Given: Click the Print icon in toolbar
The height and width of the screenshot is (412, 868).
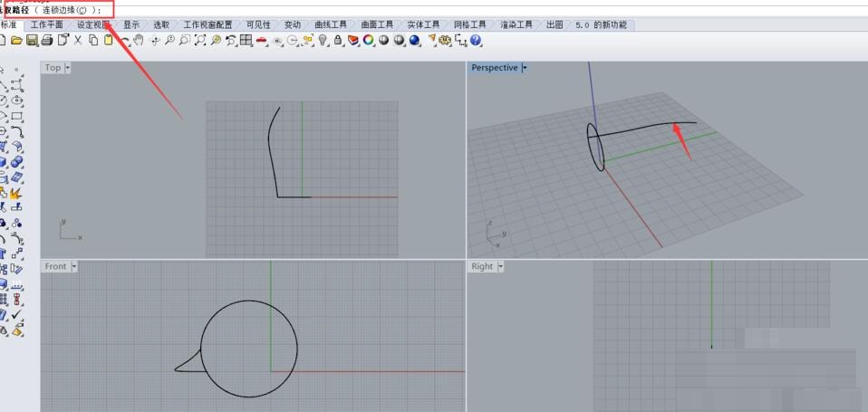Looking at the screenshot, I should click(46, 41).
